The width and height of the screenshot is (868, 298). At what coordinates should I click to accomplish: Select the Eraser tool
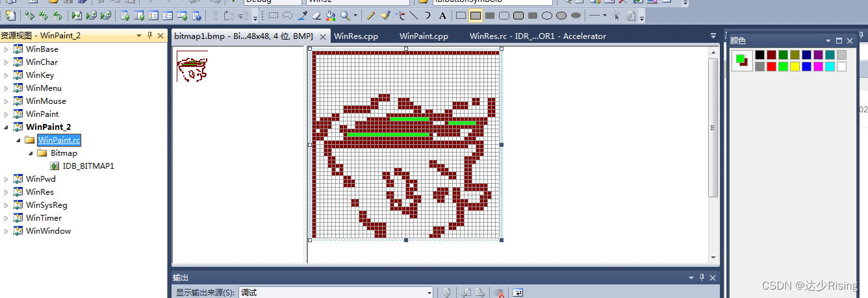(316, 15)
